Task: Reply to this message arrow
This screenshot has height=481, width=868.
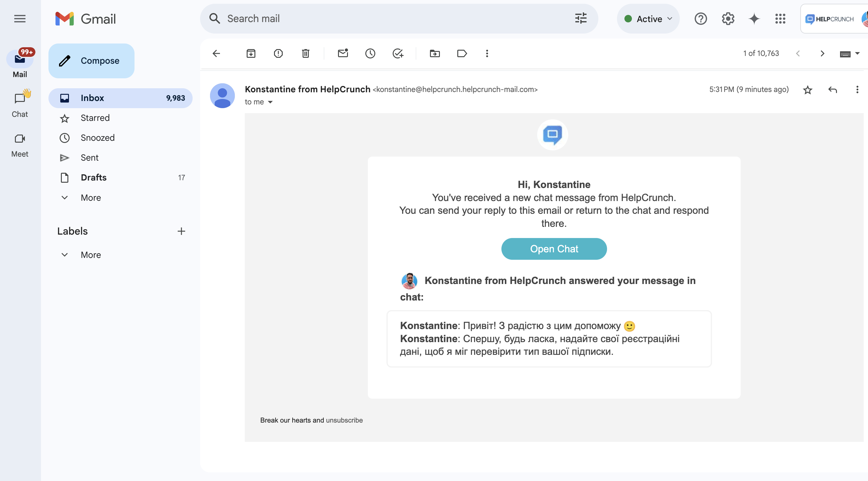Action: coord(833,90)
